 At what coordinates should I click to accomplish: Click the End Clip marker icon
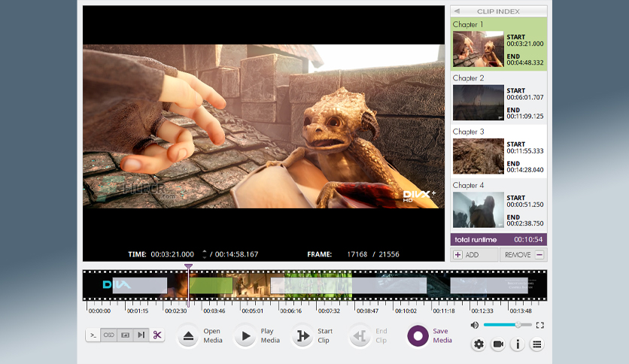[x=360, y=336]
